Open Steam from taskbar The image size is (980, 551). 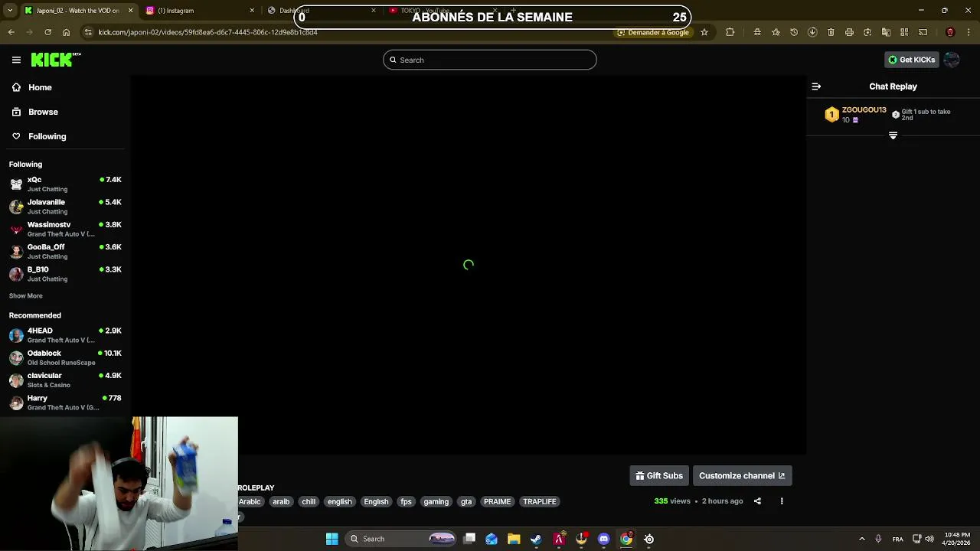pos(536,539)
